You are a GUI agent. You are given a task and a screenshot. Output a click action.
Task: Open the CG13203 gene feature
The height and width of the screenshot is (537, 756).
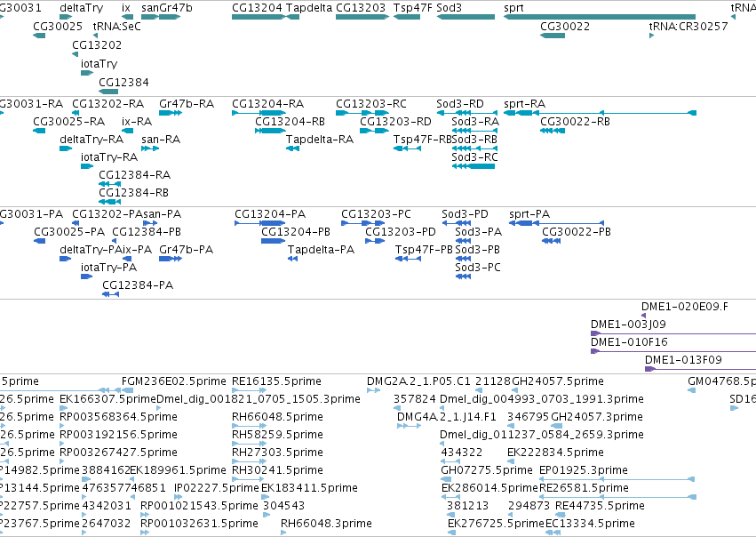click(x=362, y=17)
